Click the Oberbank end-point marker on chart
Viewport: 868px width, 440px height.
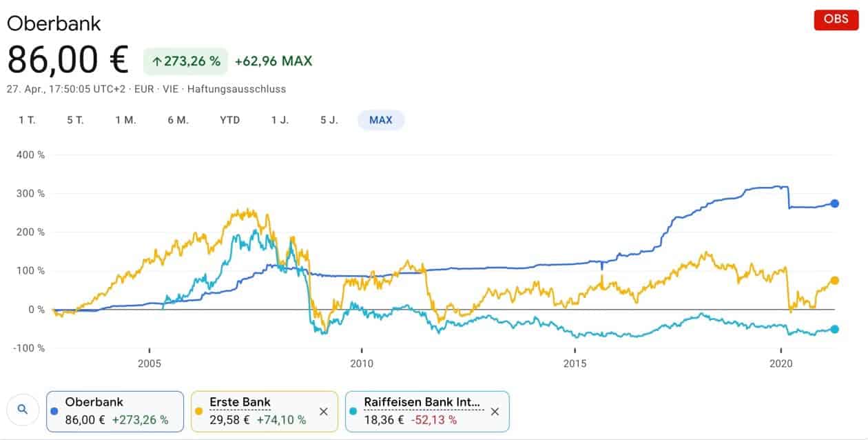point(834,203)
